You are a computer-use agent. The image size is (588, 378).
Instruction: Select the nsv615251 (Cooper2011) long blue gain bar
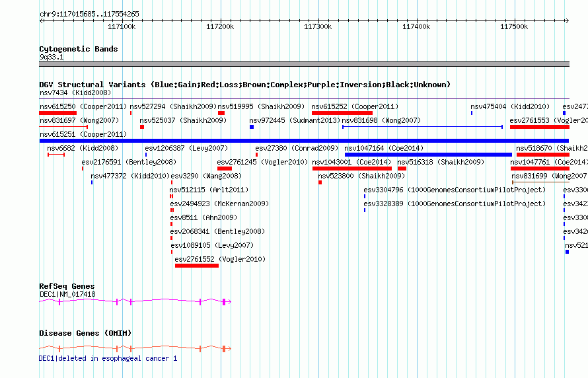[304, 141]
